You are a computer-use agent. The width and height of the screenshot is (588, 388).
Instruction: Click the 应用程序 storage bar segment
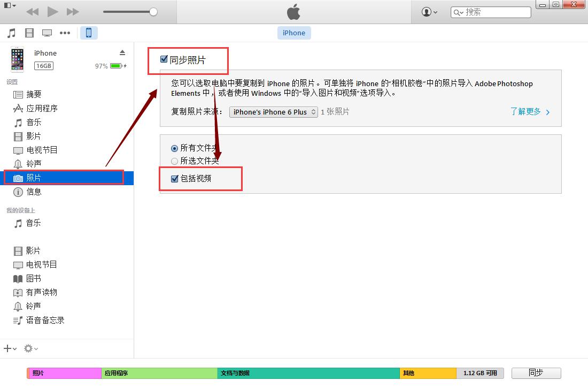159,373
